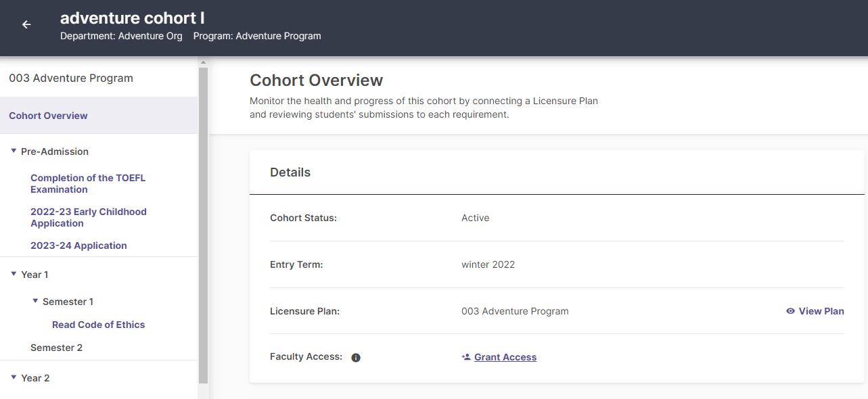
Task: Click the Year 1 label
Action: pyautogui.click(x=35, y=275)
